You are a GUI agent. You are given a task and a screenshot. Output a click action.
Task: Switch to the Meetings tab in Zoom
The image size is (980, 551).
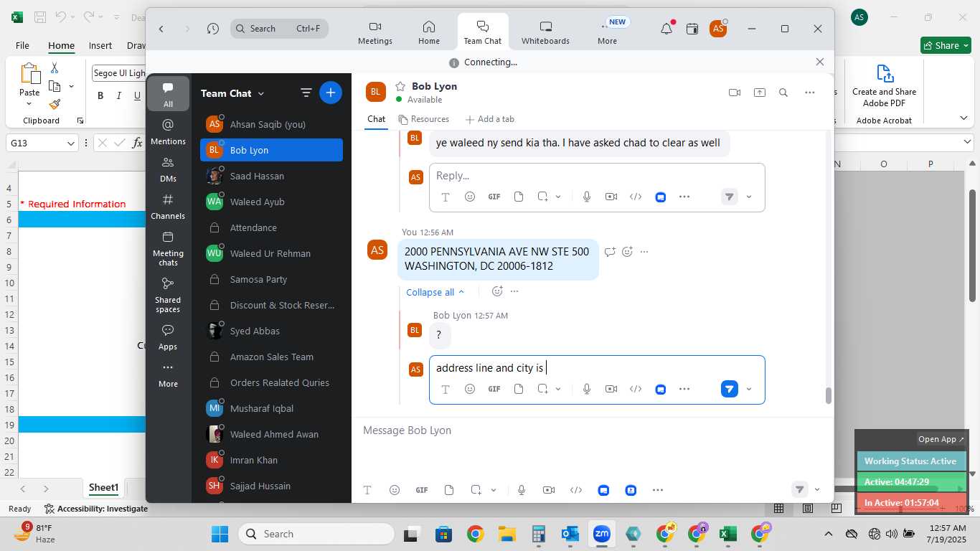pyautogui.click(x=375, y=32)
